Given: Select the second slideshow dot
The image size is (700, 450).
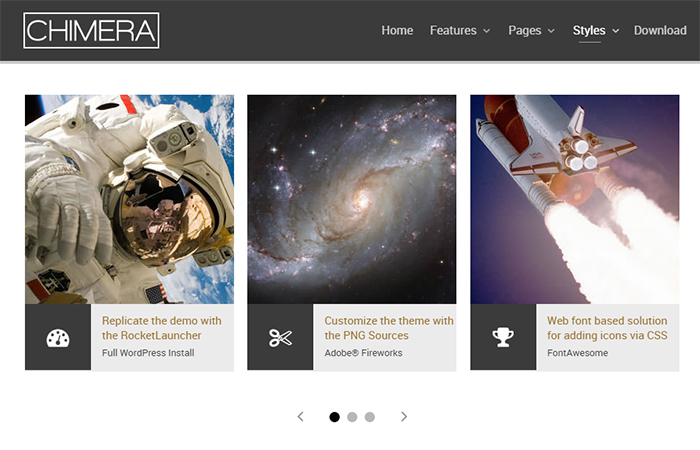Looking at the screenshot, I should point(352,417).
